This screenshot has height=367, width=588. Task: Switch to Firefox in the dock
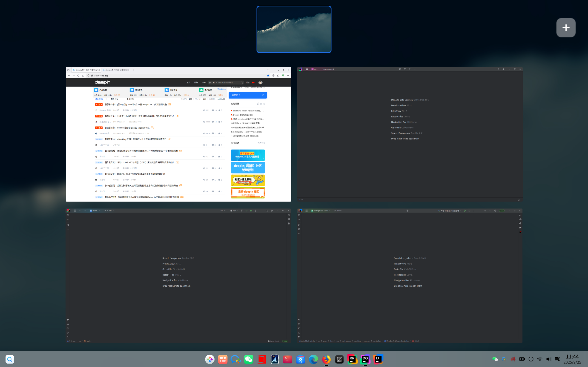point(326,359)
